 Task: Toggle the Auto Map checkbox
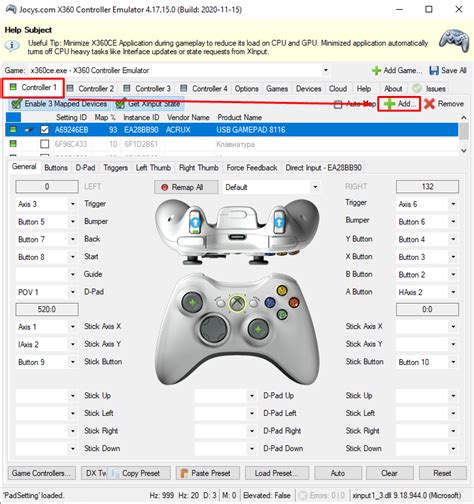[338, 104]
